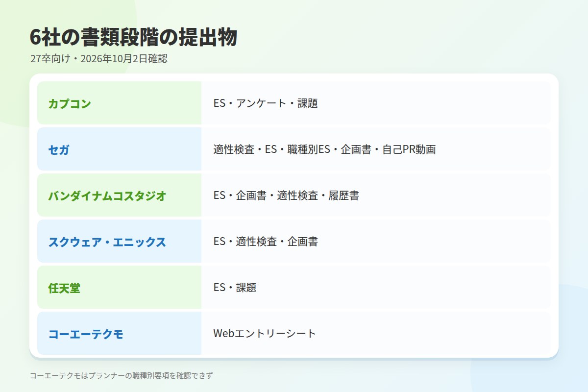Select the バンダイナムコスタジオ company cell
588x392 pixels.
(119, 195)
